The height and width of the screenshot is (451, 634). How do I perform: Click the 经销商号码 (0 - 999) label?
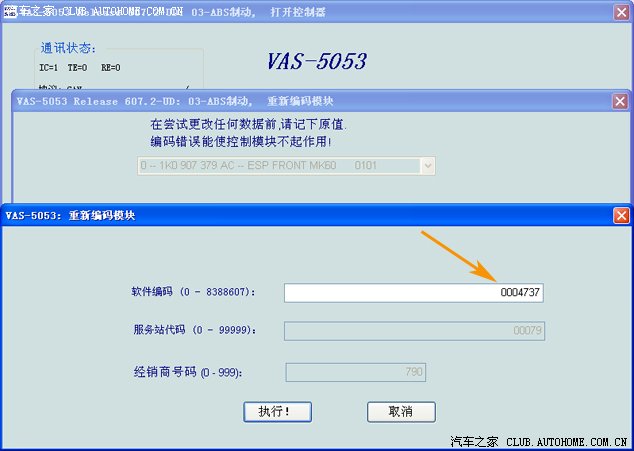coord(187,372)
